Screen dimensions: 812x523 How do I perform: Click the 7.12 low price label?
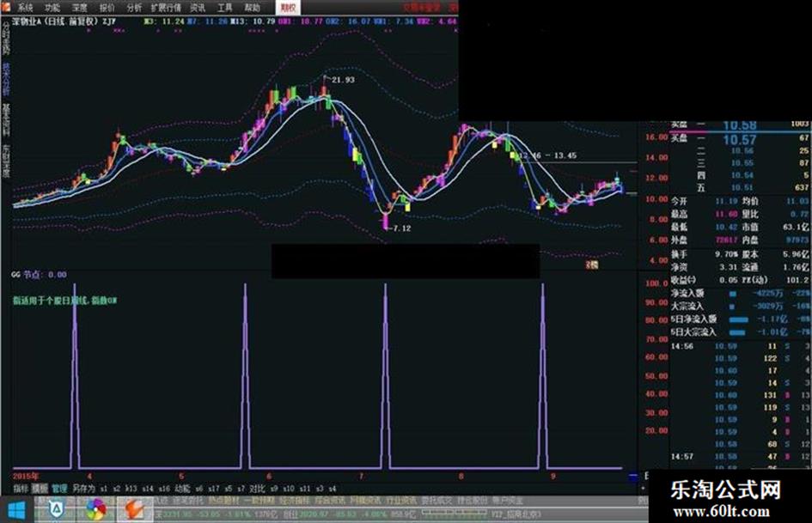402,228
